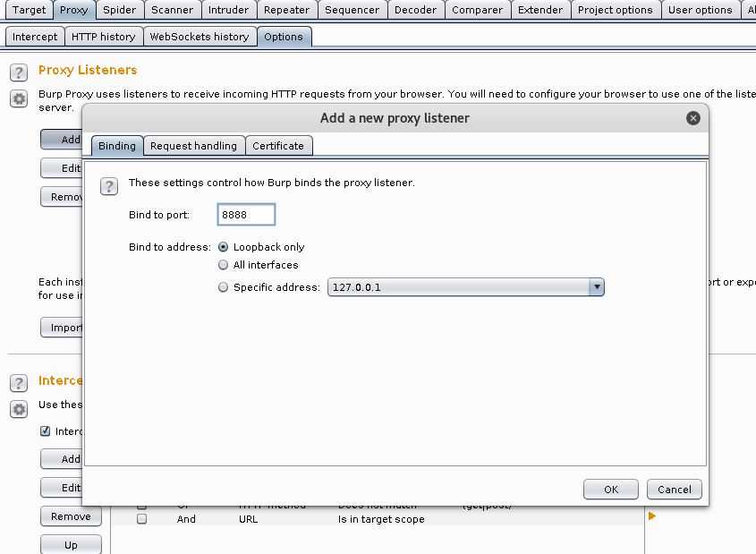Switch to the Intercept sub-tab

point(35,37)
